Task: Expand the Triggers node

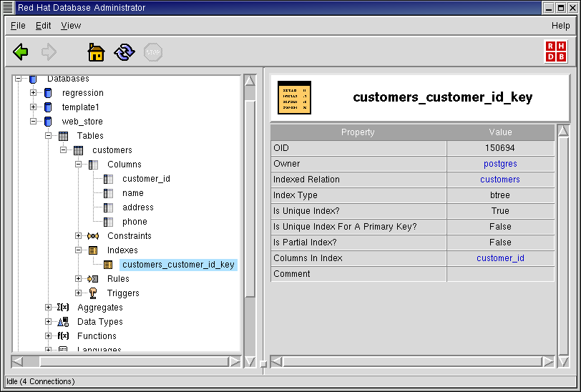Action: [x=78, y=293]
